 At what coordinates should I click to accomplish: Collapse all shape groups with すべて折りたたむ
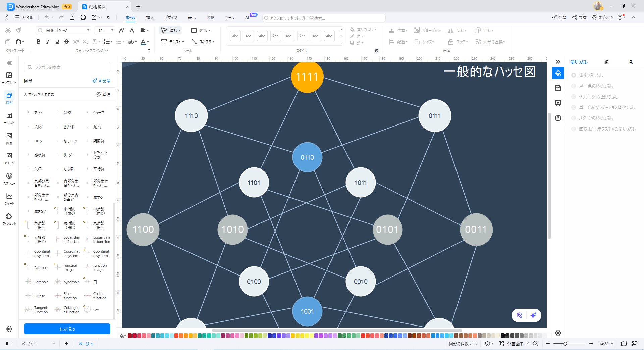tap(38, 94)
